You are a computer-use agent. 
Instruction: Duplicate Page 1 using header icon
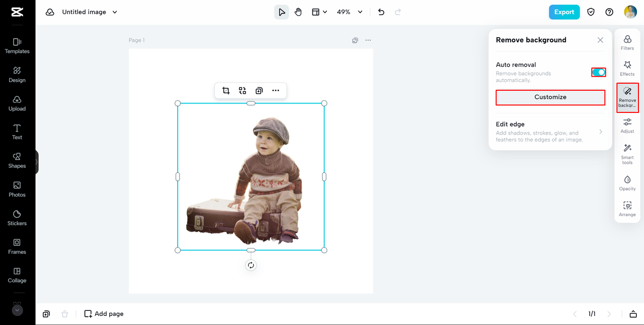(x=355, y=40)
